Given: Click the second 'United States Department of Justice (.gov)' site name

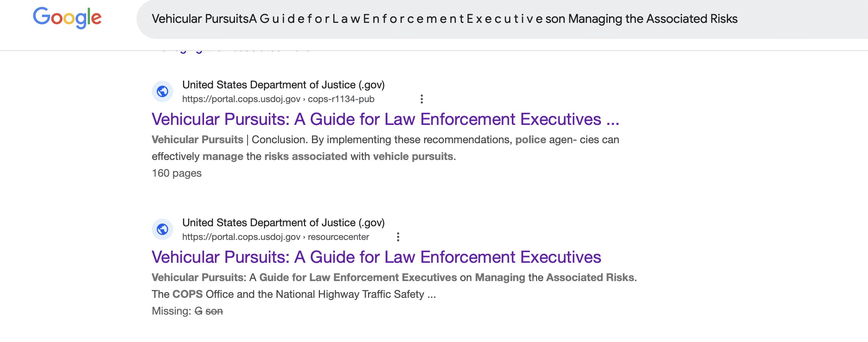Looking at the screenshot, I should 283,222.
